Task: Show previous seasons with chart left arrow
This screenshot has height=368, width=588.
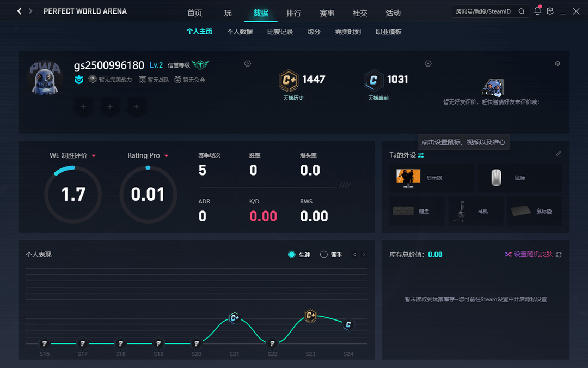Action: [355, 255]
